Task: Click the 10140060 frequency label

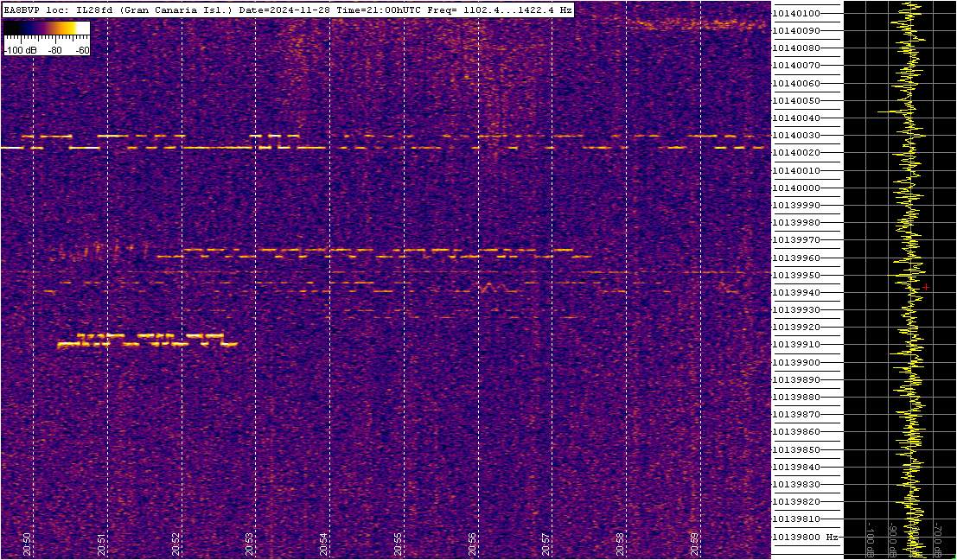Action: click(796, 83)
